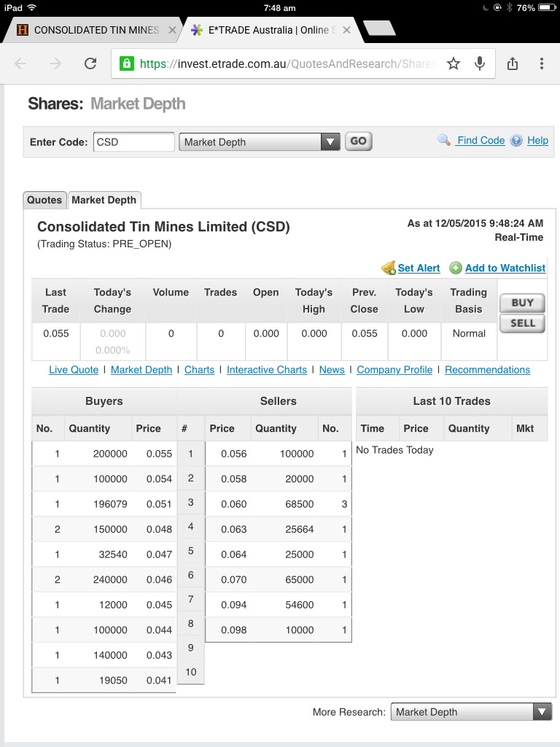Focus the Enter Code input field

(134, 142)
